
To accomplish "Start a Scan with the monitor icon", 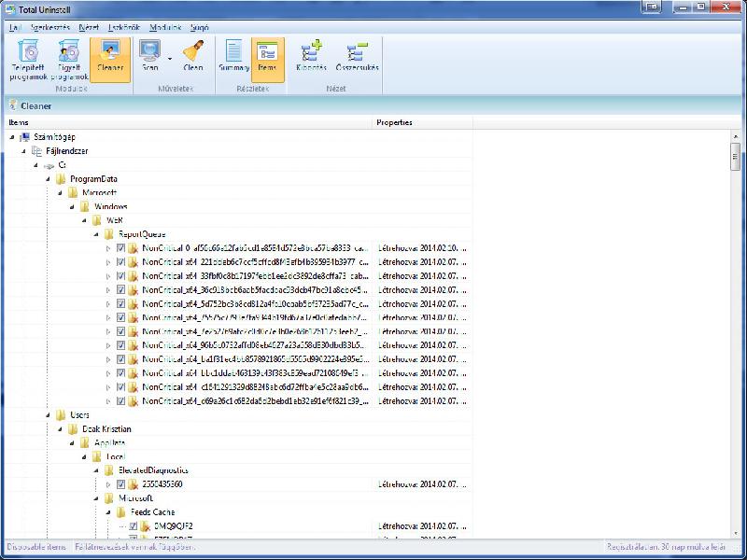I will [150, 50].
